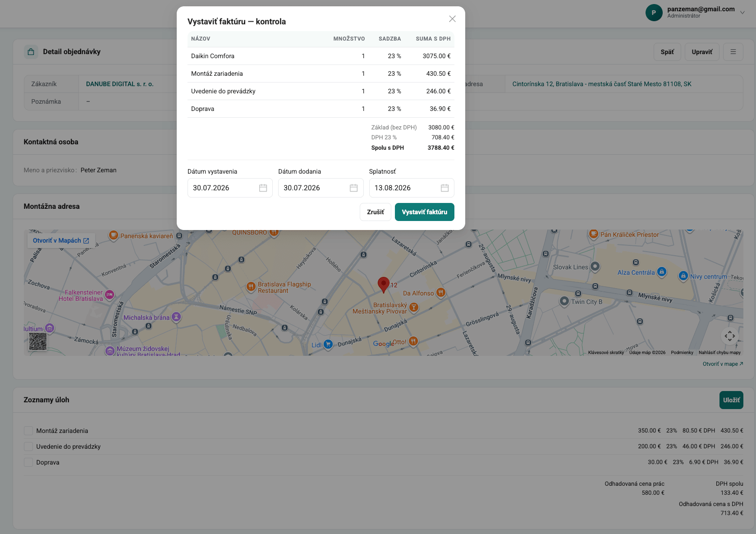Click the Upraviť button
756x534 pixels.
[x=702, y=52]
